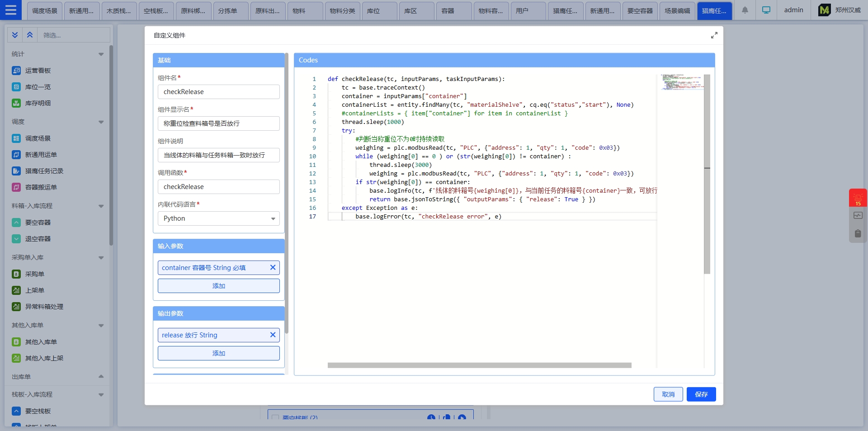
Task: Click the monitor display icon
Action: (x=766, y=10)
